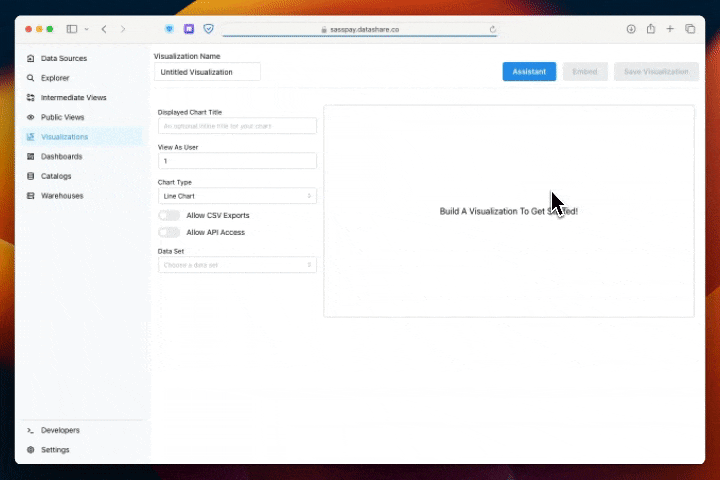
Task: Click the Warehouses sidebar icon
Action: tap(31, 196)
